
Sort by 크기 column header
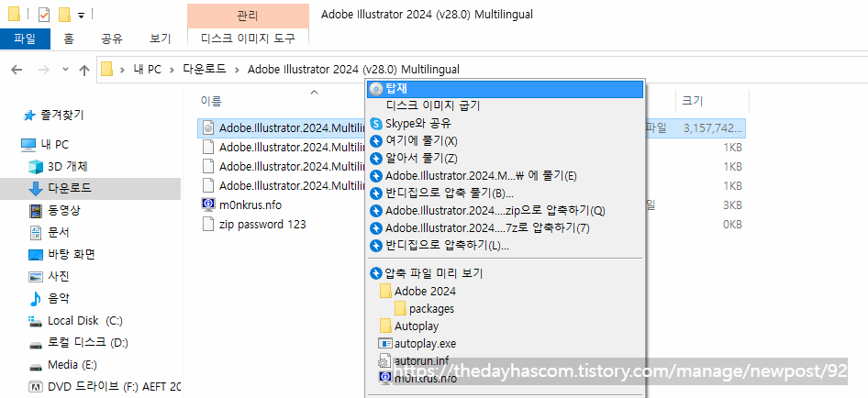click(693, 101)
